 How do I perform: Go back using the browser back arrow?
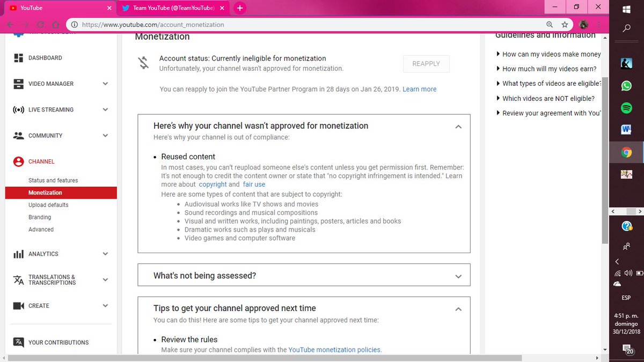(x=11, y=25)
